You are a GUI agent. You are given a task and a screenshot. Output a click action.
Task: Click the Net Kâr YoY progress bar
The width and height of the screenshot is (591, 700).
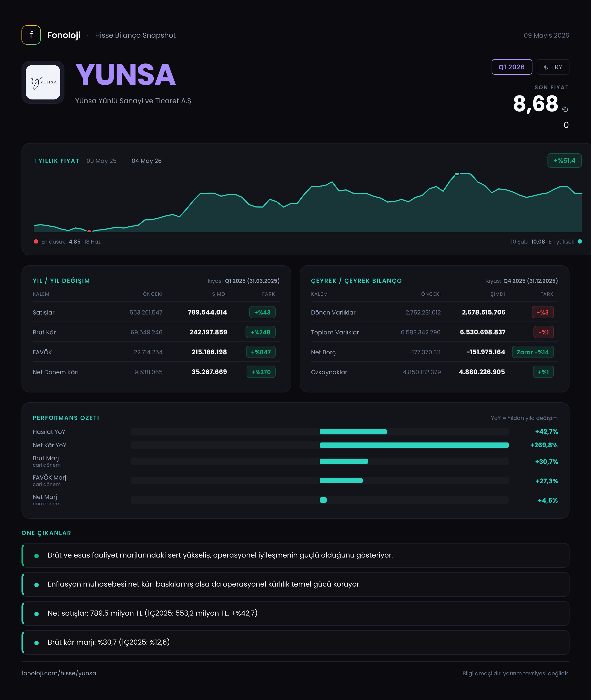click(320, 445)
